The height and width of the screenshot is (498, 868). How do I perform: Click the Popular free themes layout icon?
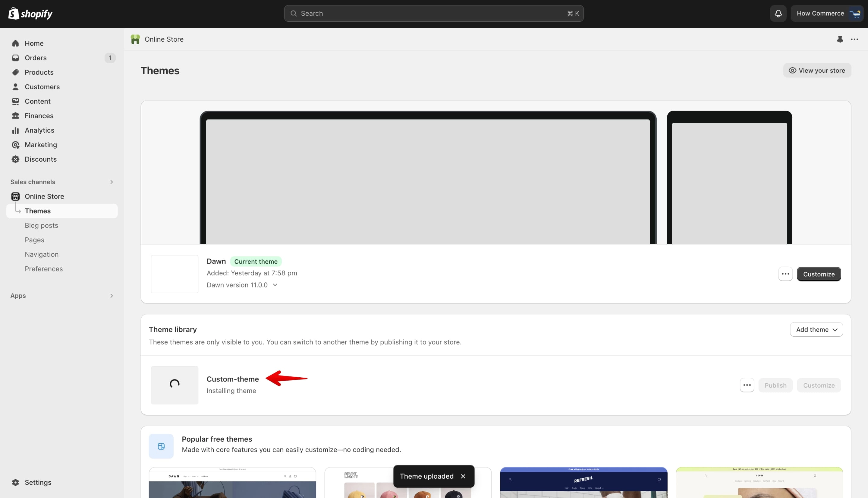pyautogui.click(x=161, y=446)
